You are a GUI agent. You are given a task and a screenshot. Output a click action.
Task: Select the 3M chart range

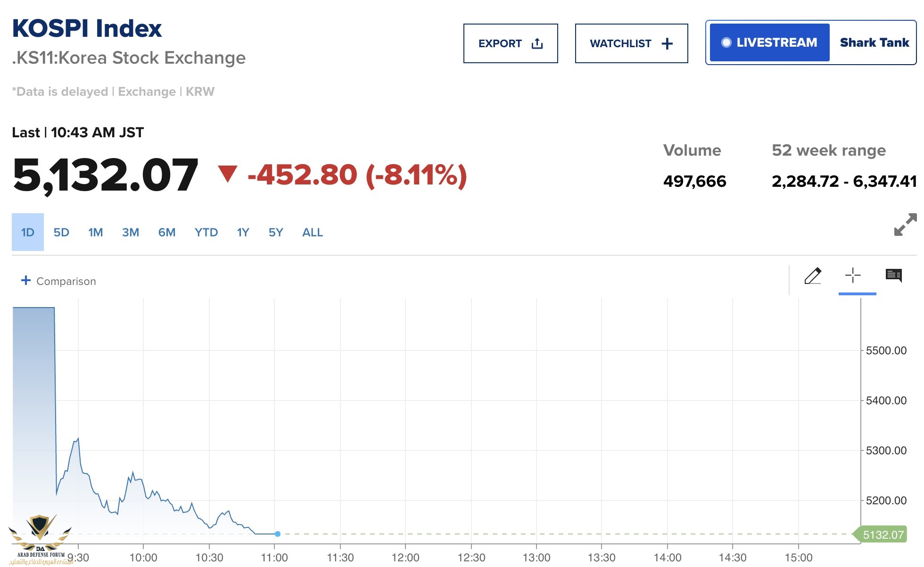pyautogui.click(x=131, y=233)
